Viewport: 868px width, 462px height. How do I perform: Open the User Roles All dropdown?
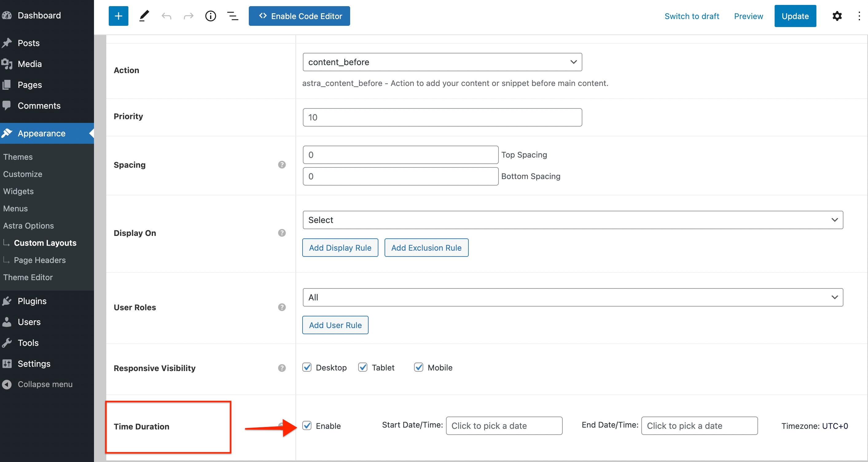[573, 297]
